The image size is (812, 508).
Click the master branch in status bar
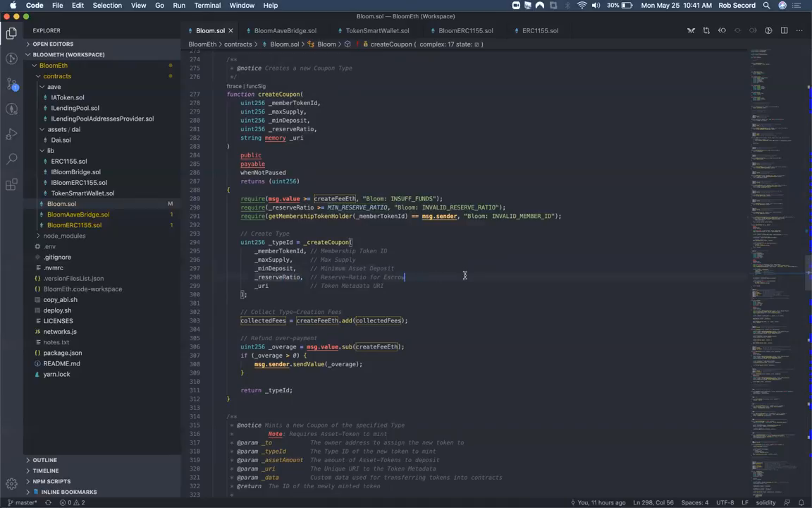pyautogui.click(x=23, y=502)
